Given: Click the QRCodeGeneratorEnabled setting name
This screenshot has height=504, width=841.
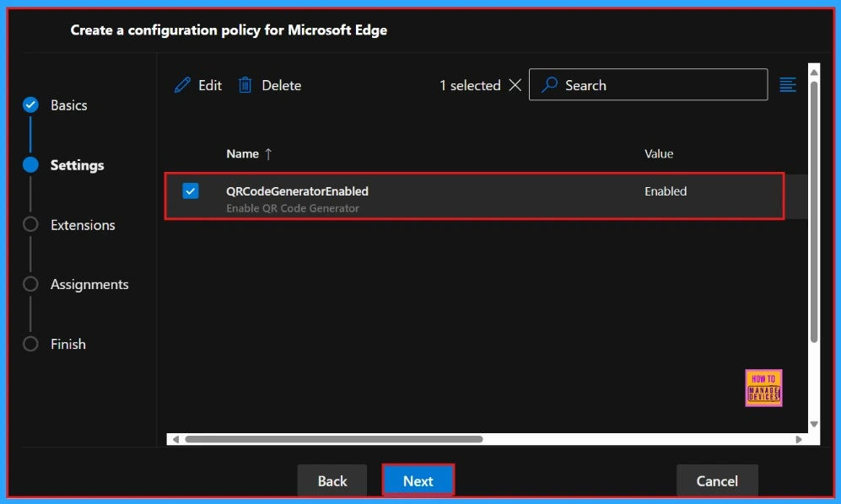Looking at the screenshot, I should click(297, 191).
